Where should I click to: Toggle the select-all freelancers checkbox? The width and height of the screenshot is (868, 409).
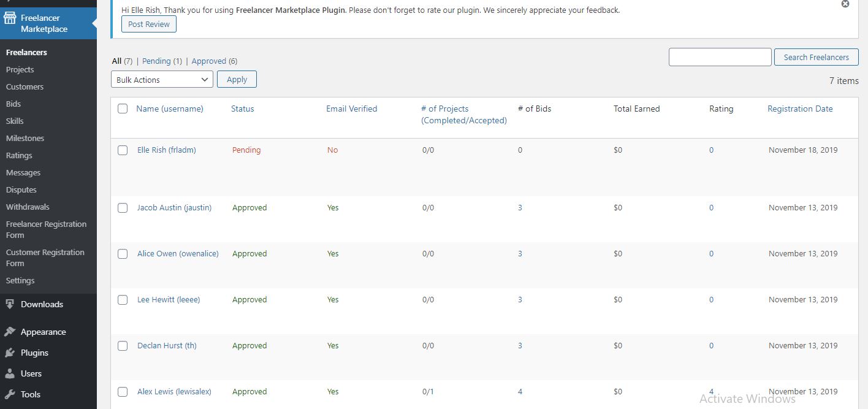(123, 109)
